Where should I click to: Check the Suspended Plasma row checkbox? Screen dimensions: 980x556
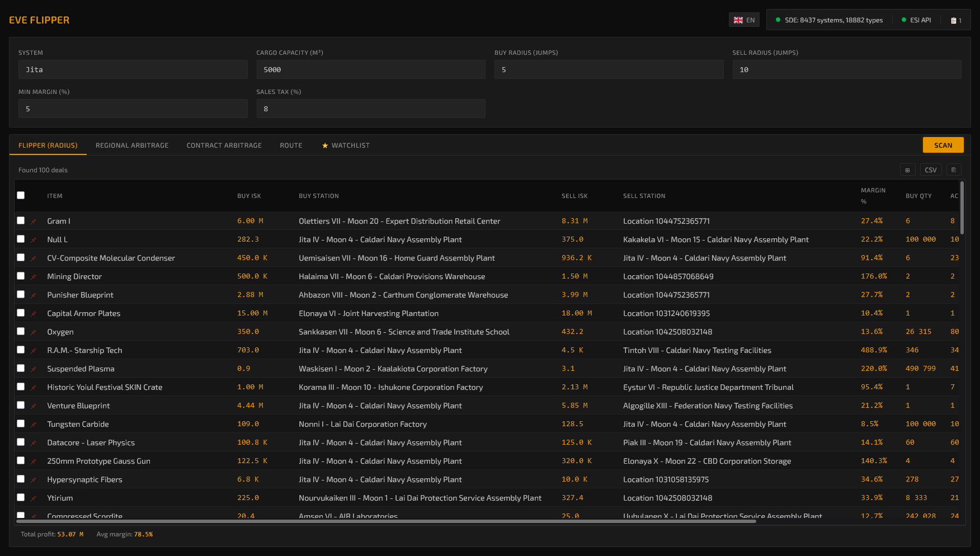[21, 368]
